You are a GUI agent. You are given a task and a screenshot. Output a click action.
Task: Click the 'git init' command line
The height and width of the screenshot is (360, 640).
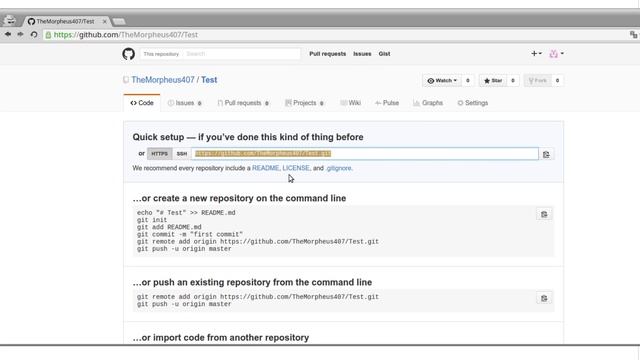click(152, 220)
